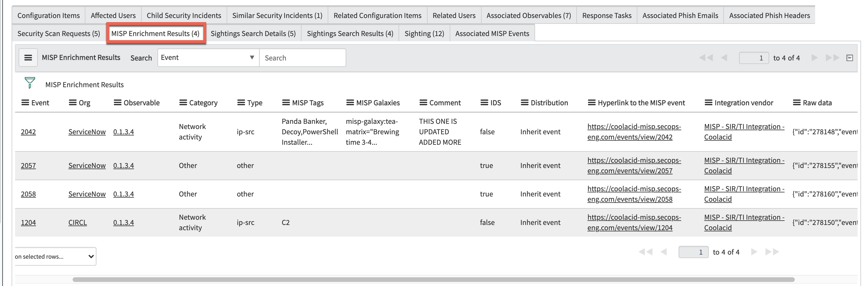Open event 2042 record link
Image resolution: width=868 pixels, height=286 pixels.
coord(28,132)
